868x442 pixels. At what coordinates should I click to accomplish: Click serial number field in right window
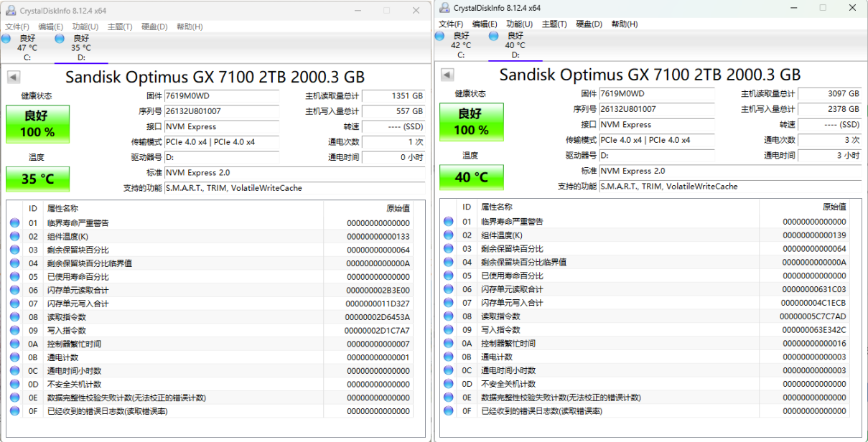pyautogui.click(x=656, y=109)
